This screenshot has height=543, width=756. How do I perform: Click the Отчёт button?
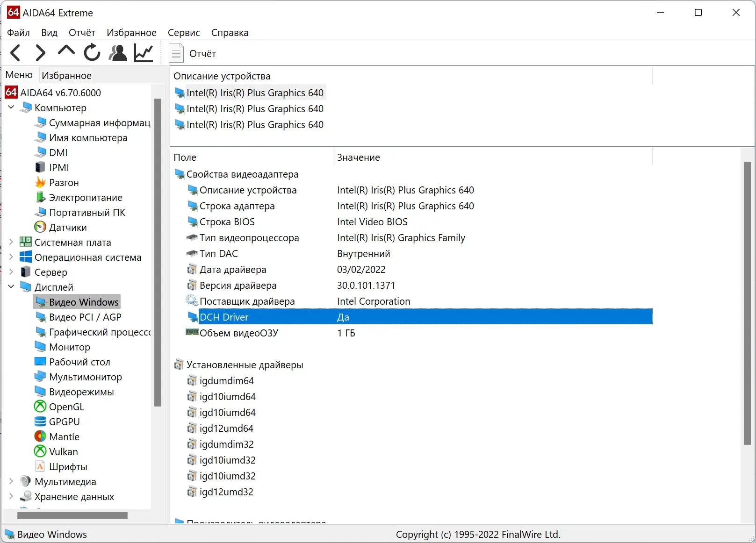pyautogui.click(x=193, y=53)
